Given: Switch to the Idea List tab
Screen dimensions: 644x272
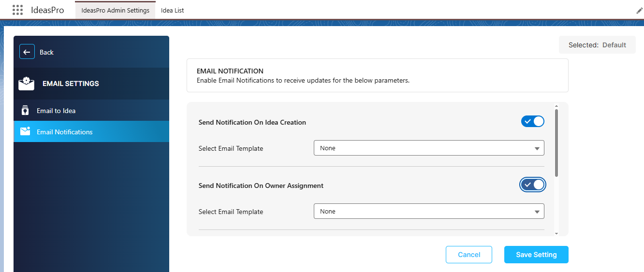Looking at the screenshot, I should 173,10.
